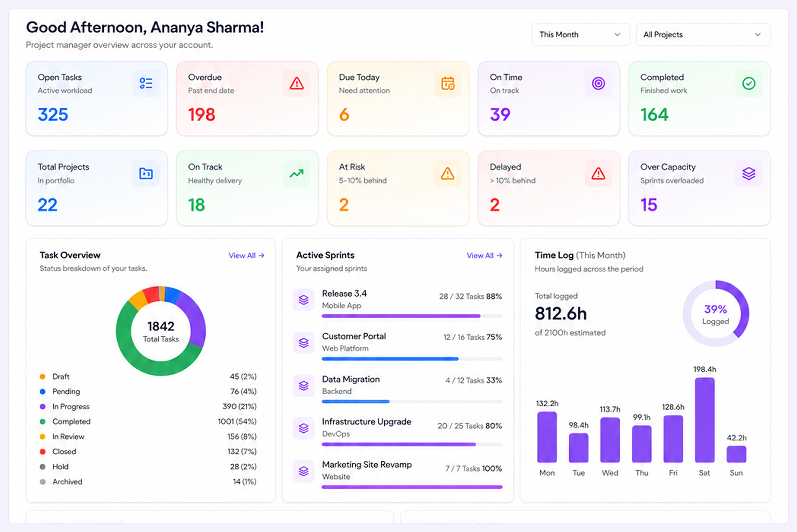797x532 pixels.
Task: Click the Customer Portal progress bar
Action: (412, 359)
